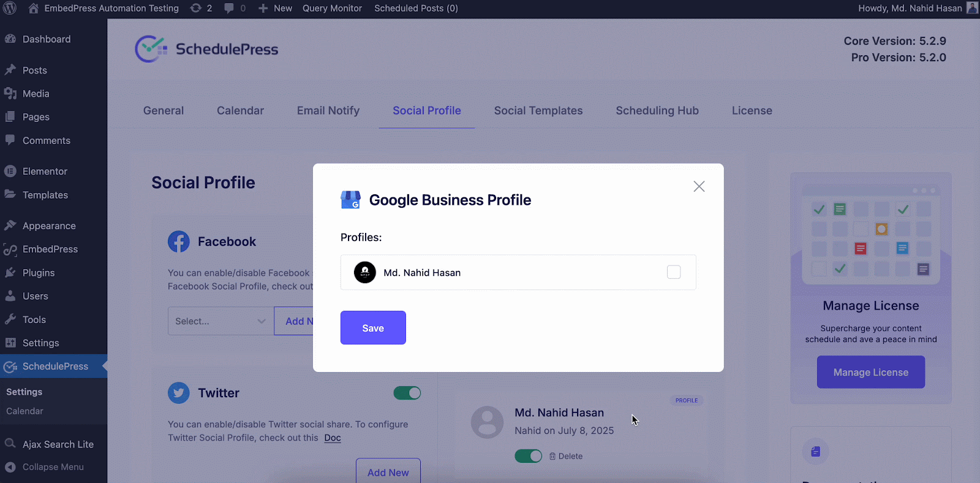Click the Pages icon in sidebar
The image size is (980, 483).
click(10, 116)
